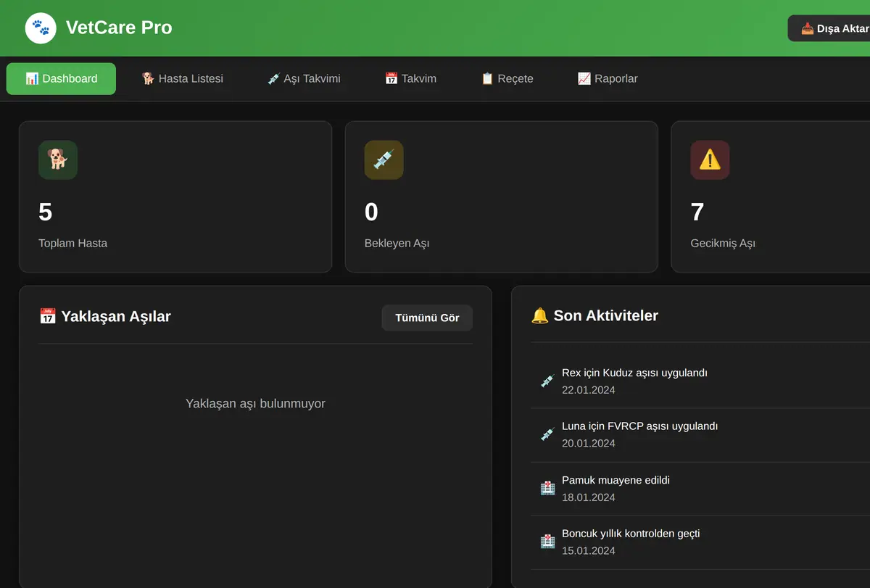Image resolution: width=870 pixels, height=588 pixels.
Task: Click the Dışa Aktar button
Action: tap(829, 28)
